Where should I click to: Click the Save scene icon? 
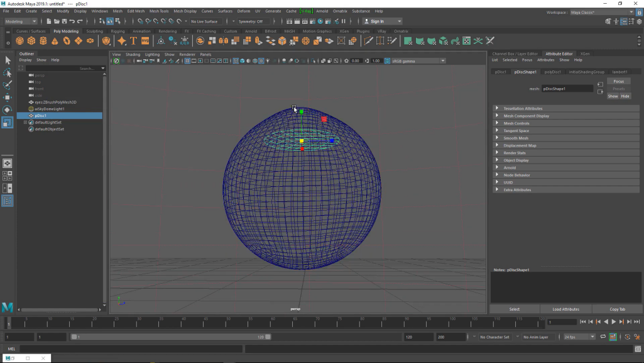(65, 21)
